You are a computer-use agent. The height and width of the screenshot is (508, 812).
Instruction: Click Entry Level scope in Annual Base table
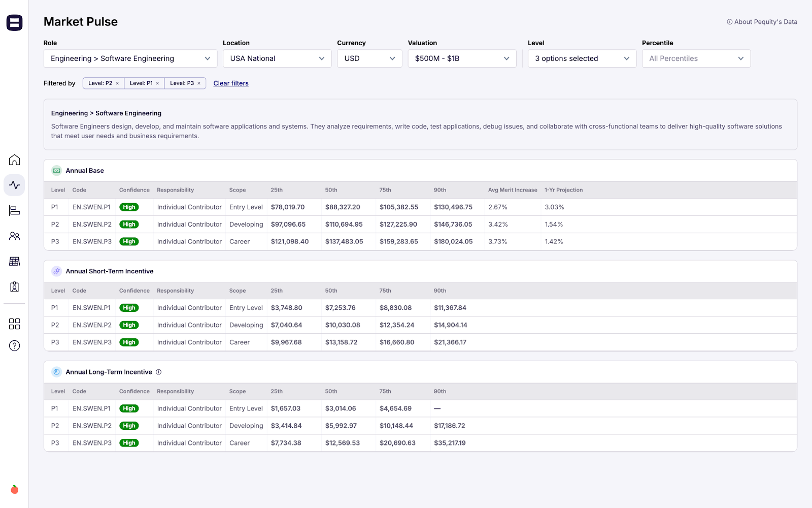[246, 207]
